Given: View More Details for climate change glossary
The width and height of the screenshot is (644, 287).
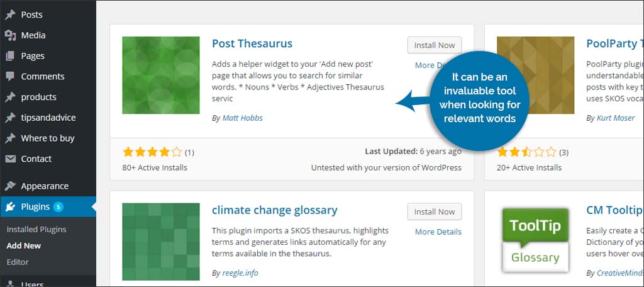Looking at the screenshot, I should [x=438, y=232].
